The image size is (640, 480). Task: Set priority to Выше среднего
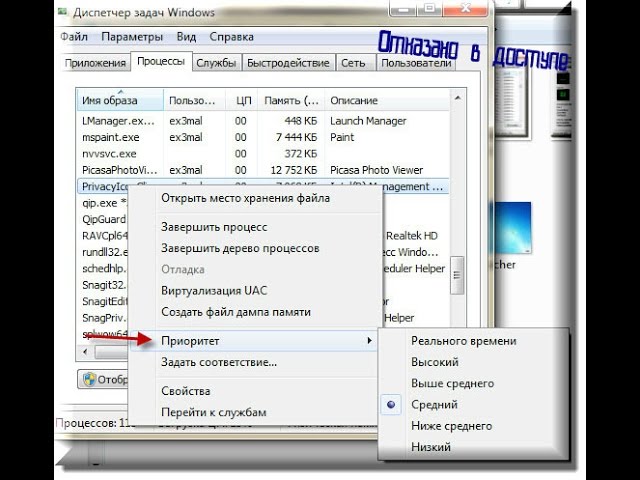(473, 383)
